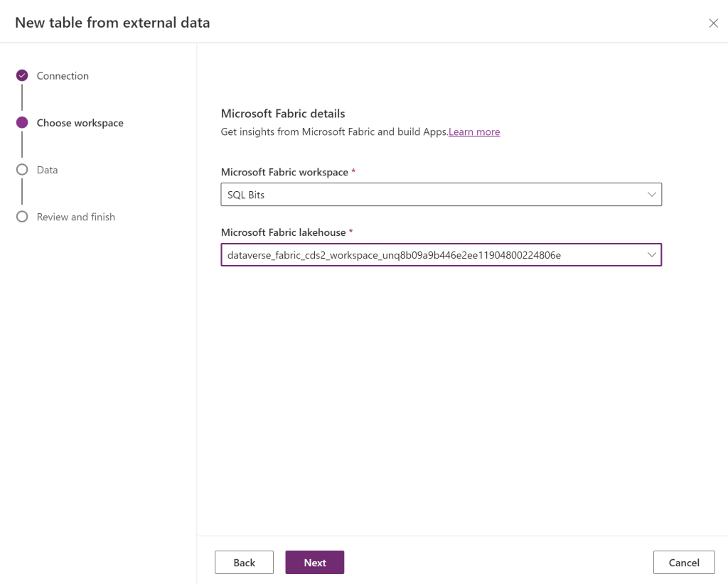Click the empty Data step circle

pyautogui.click(x=22, y=170)
